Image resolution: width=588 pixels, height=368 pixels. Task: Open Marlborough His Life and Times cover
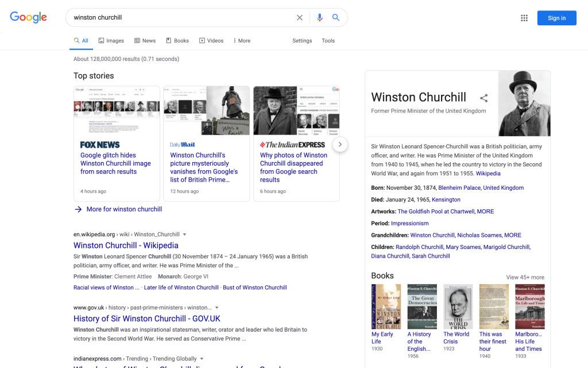click(x=529, y=306)
